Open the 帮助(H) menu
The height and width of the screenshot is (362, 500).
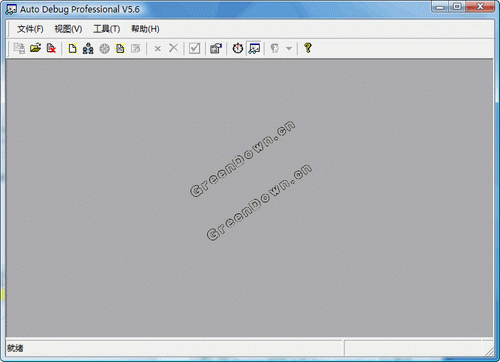pyautogui.click(x=145, y=29)
